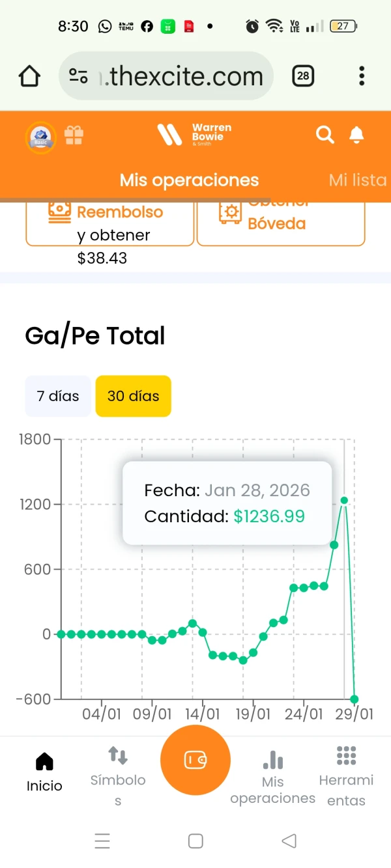
Task: Switch to the Mi lista tab
Action: [x=358, y=180]
